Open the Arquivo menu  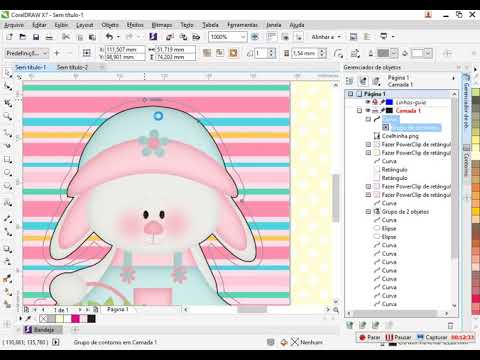[x=14, y=25]
